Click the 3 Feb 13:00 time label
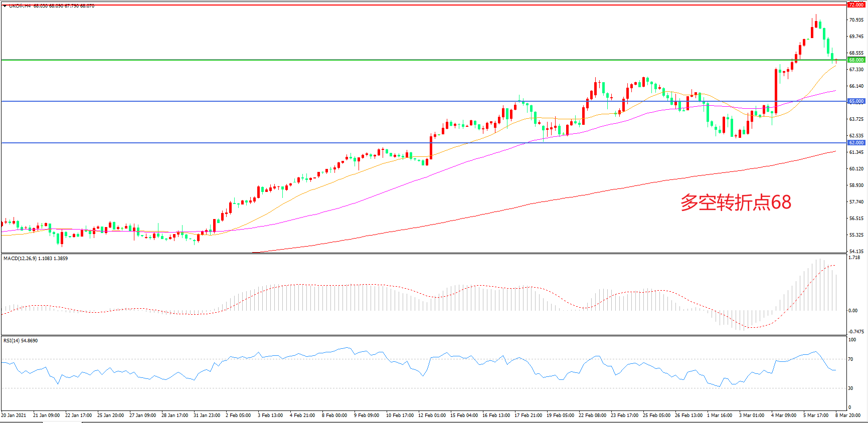The height and width of the screenshot is (423, 868). 270,415
